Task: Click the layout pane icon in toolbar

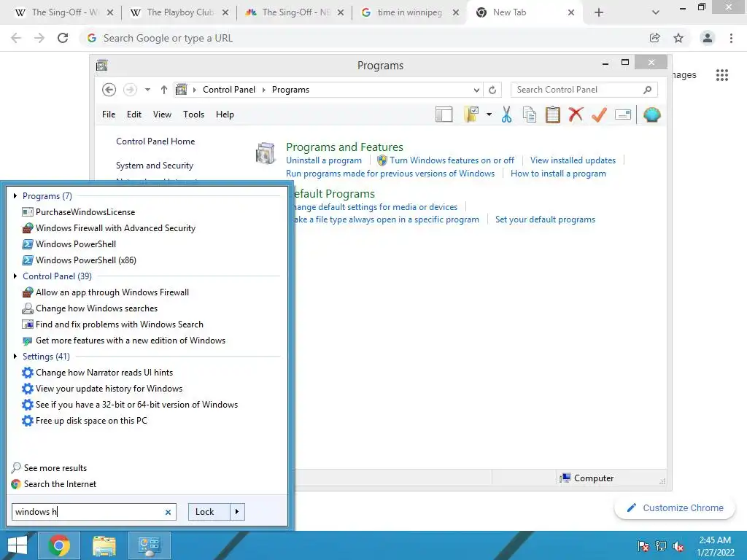Action: [x=444, y=114]
